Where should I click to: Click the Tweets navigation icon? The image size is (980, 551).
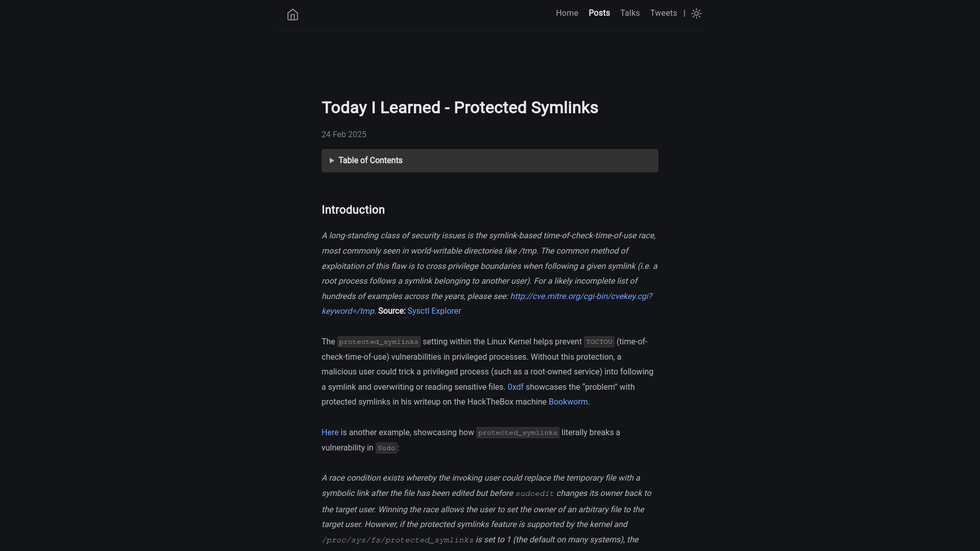pyautogui.click(x=664, y=13)
